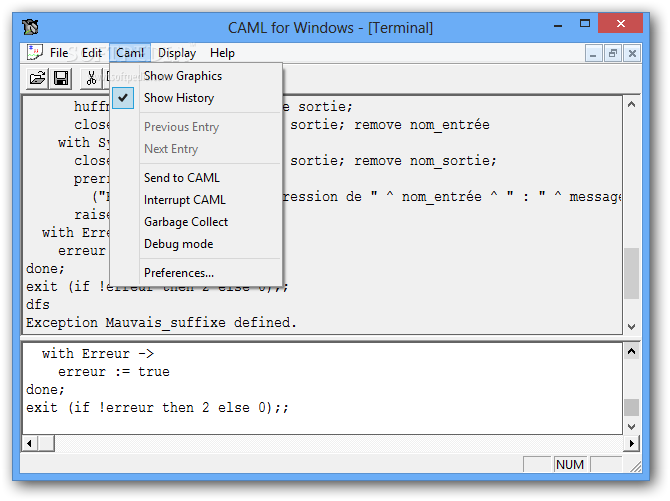
Task: Click the horizontal scrollbar thumb
Action: tap(46, 443)
